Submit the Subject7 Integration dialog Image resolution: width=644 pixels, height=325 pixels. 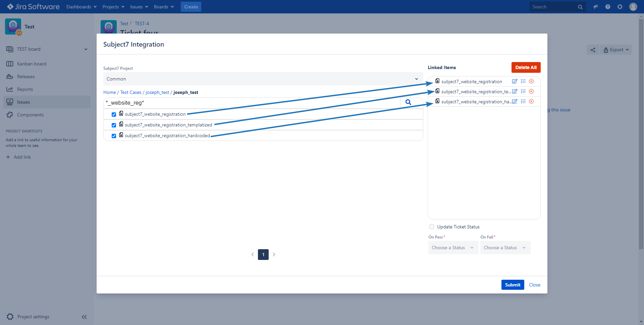(x=513, y=285)
